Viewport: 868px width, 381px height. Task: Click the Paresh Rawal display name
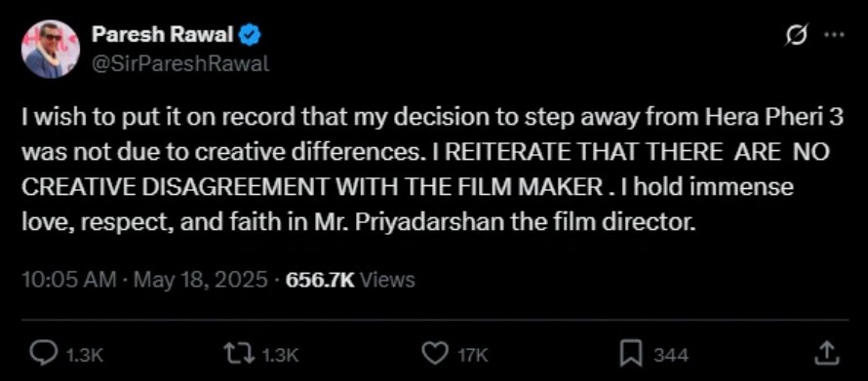pos(162,35)
